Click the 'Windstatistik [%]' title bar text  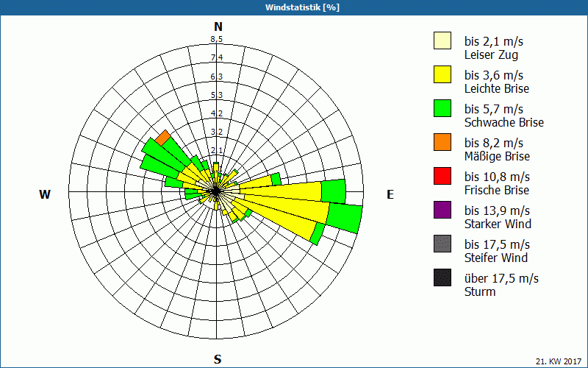tap(302, 7)
